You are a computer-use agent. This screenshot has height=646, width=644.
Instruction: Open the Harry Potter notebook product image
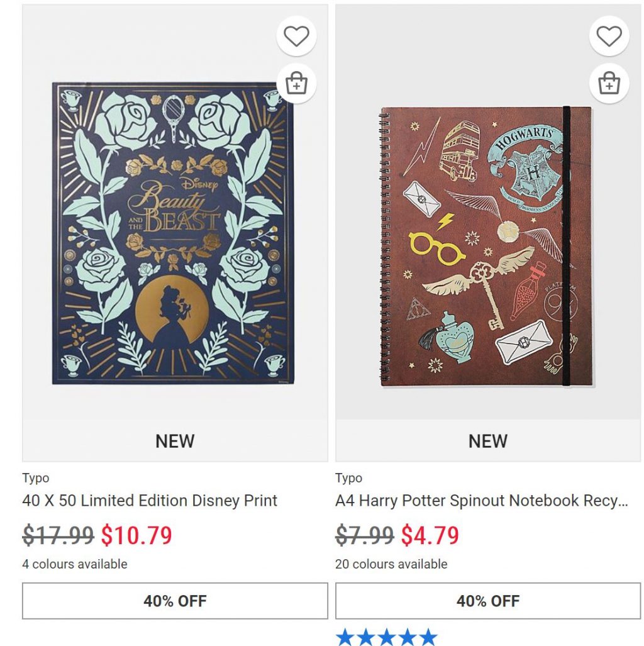pyautogui.click(x=486, y=247)
